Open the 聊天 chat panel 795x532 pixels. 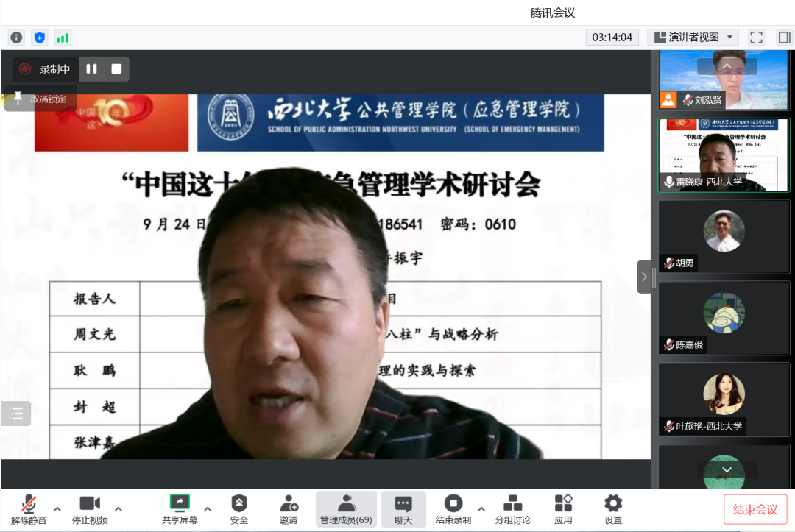pyautogui.click(x=403, y=509)
